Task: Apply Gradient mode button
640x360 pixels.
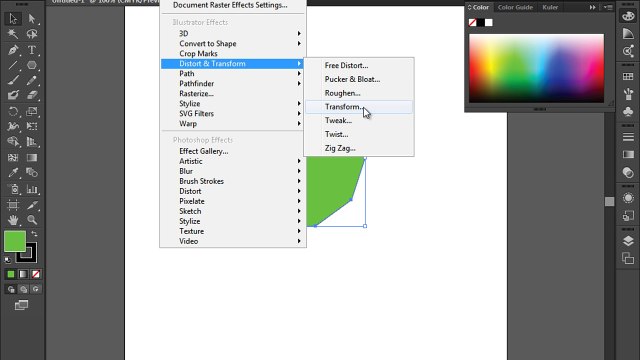Action: tap(23, 274)
